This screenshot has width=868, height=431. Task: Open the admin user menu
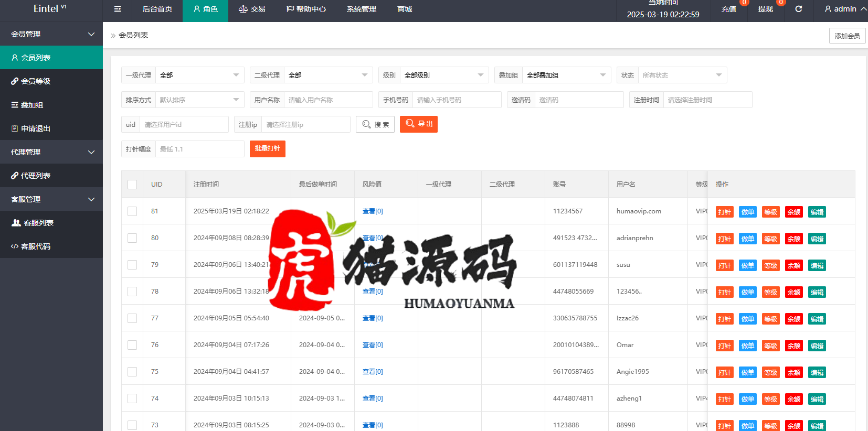point(845,9)
